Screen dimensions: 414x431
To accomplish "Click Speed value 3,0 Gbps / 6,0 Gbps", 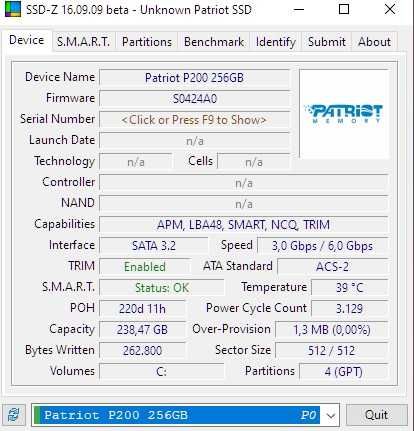I will (x=323, y=246).
